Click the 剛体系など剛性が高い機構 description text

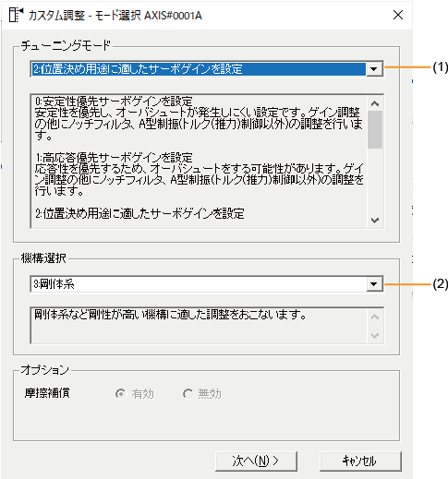coord(170,315)
